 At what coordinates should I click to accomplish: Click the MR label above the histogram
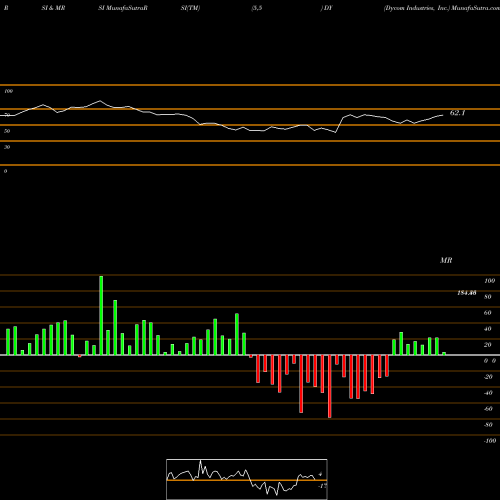pos(446,260)
